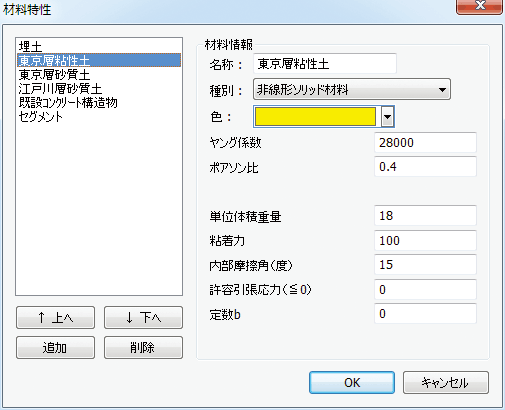Move material down with ↓ 下へ button

(x=143, y=318)
